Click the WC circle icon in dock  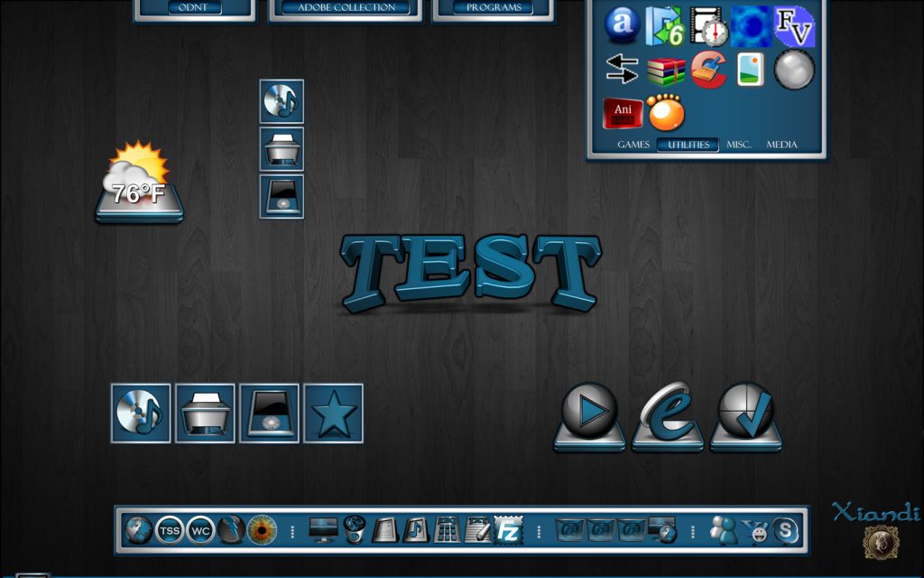coord(199,530)
